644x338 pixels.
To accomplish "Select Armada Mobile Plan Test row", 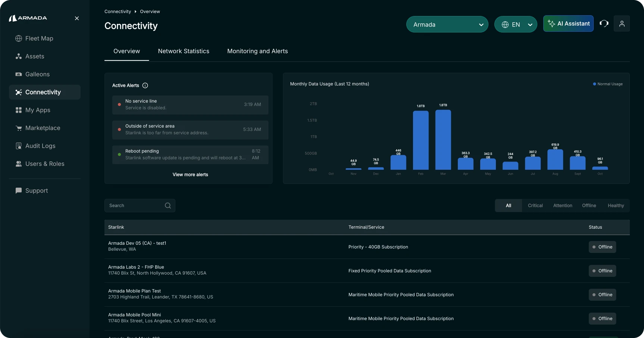I will pos(367,294).
